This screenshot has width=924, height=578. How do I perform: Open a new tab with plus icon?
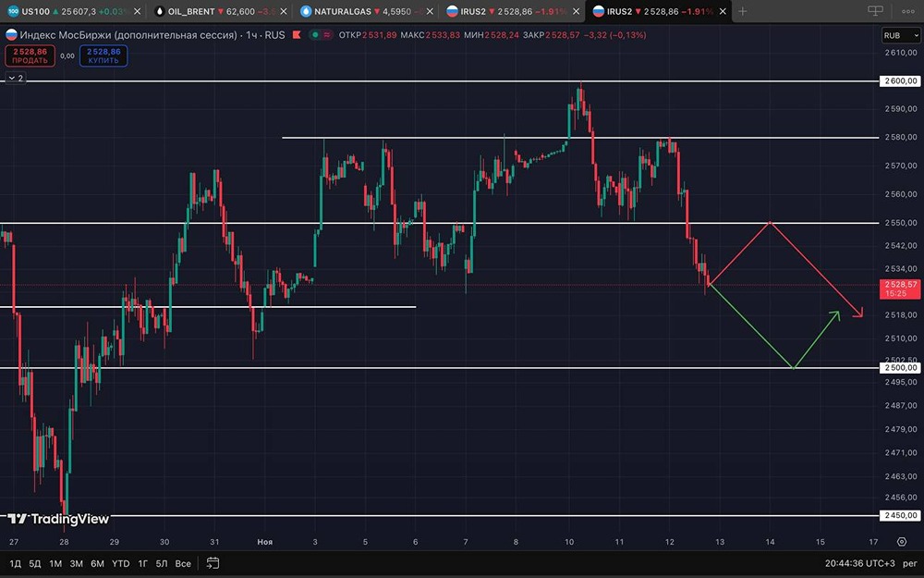tap(743, 11)
